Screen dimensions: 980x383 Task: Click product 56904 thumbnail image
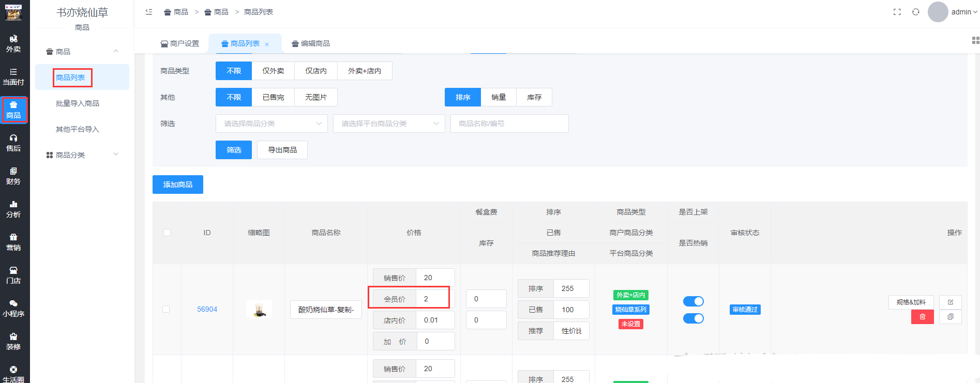(259, 309)
